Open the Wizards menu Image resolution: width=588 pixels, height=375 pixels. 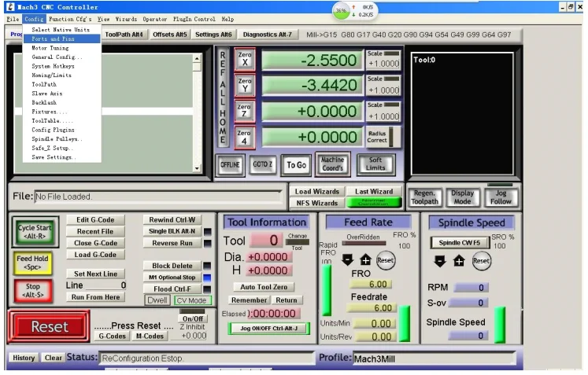126,19
